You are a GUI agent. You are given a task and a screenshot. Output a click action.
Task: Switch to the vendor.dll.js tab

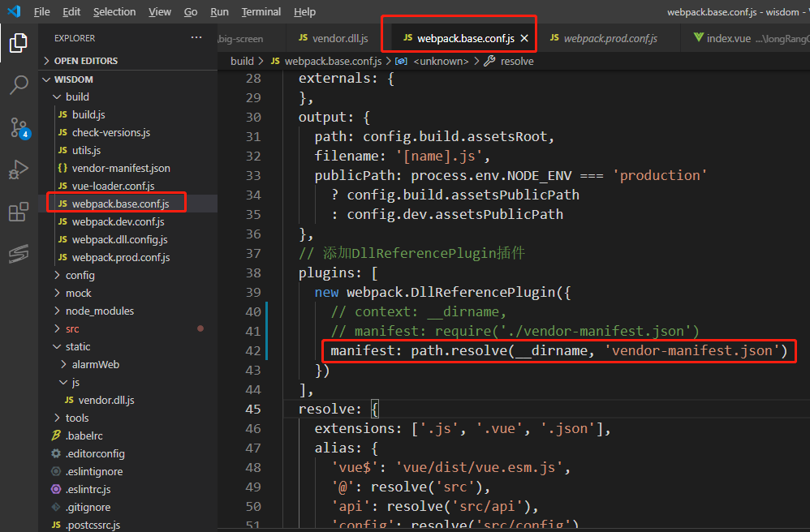click(334, 38)
